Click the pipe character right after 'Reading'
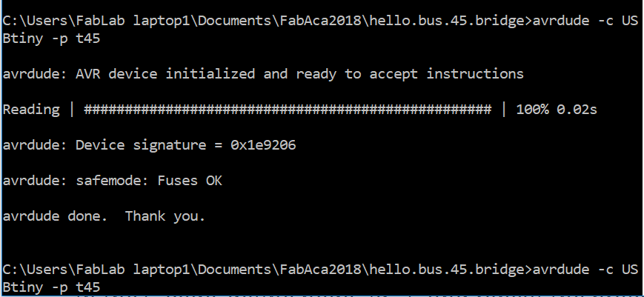Screen dimensions: 644x297 click(72, 110)
